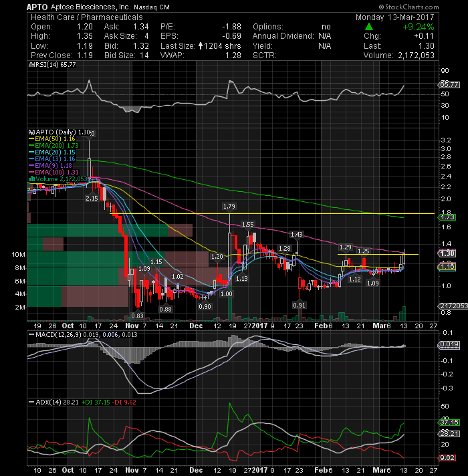Viewport: 468px width, 476px height.
Task: Click the EPS value -0.69
Action: point(231,36)
